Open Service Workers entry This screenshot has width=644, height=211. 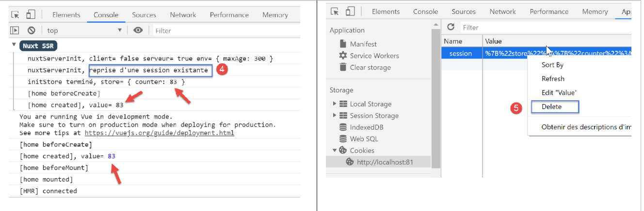coord(374,56)
